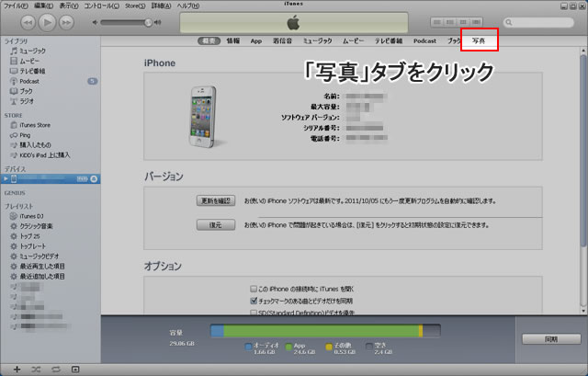Click the Previous track button

tap(28, 22)
